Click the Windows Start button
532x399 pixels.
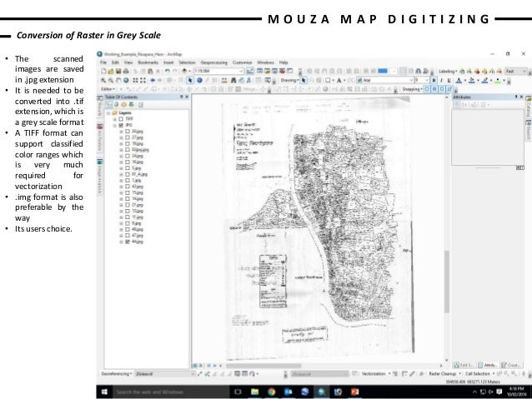[103, 391]
